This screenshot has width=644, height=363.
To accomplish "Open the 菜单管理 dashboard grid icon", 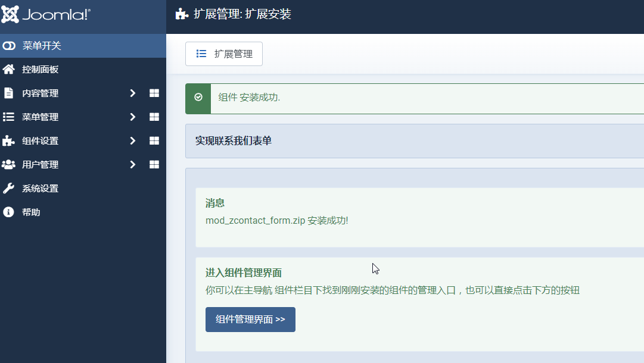I will coord(154,117).
